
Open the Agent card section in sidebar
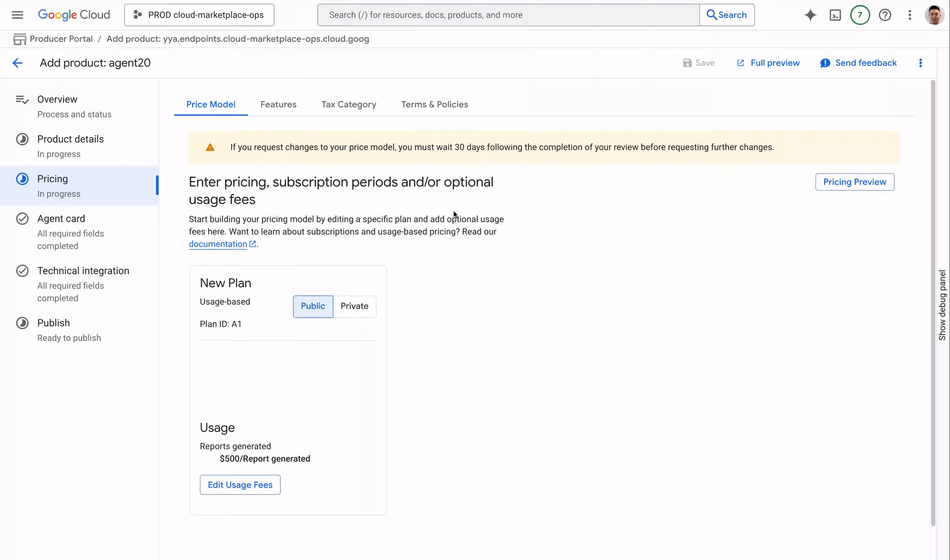[61, 219]
